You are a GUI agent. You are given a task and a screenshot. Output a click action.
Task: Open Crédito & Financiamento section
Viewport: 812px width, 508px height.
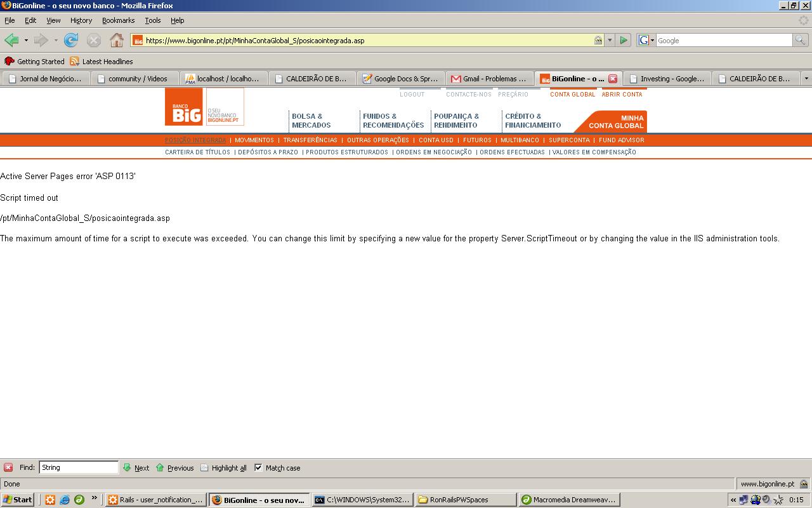click(533, 121)
